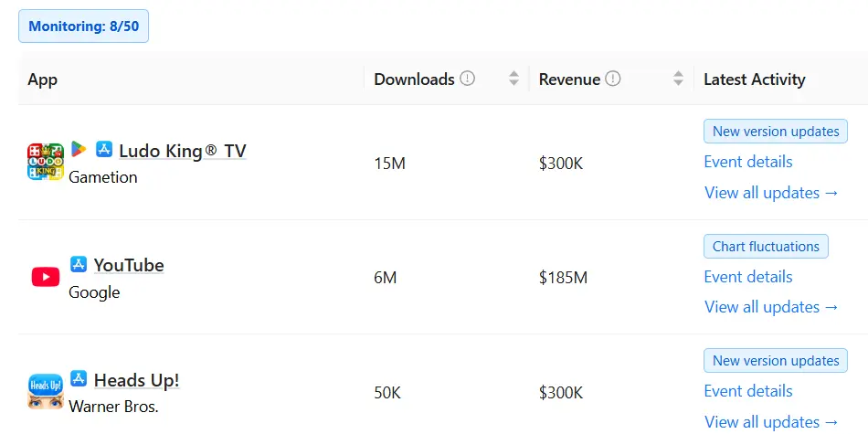This screenshot has width=868, height=434.
Task: Show the Downloads column info tooltip icon
Action: 468,79
